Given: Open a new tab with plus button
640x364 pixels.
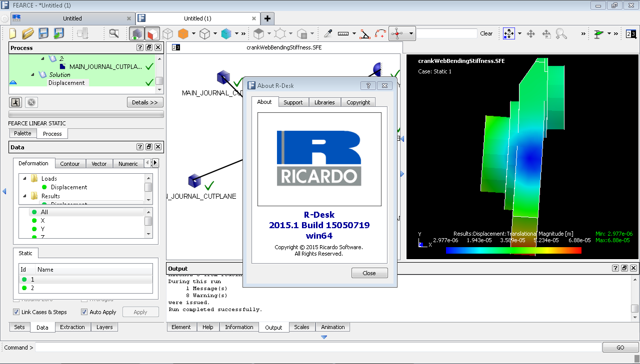Looking at the screenshot, I should pyautogui.click(x=267, y=18).
